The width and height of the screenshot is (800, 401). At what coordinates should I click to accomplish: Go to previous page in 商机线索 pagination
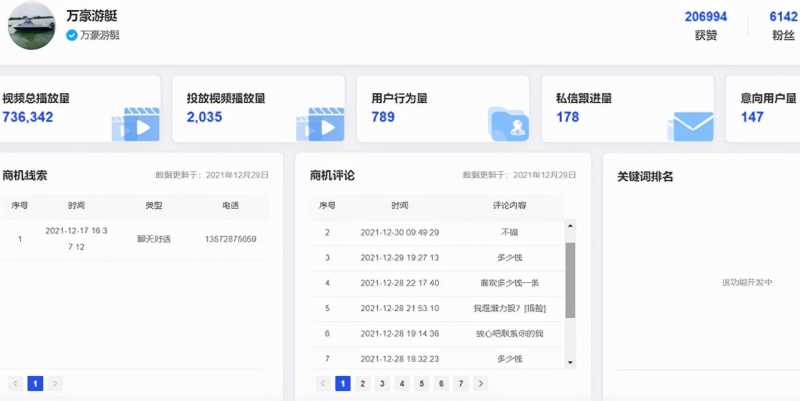(15, 384)
